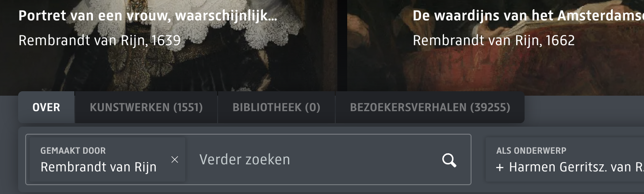The height and width of the screenshot is (194, 644).
Task: Choose the Harmen Gerritsz. van R. suggestion
Action: pyautogui.click(x=570, y=167)
